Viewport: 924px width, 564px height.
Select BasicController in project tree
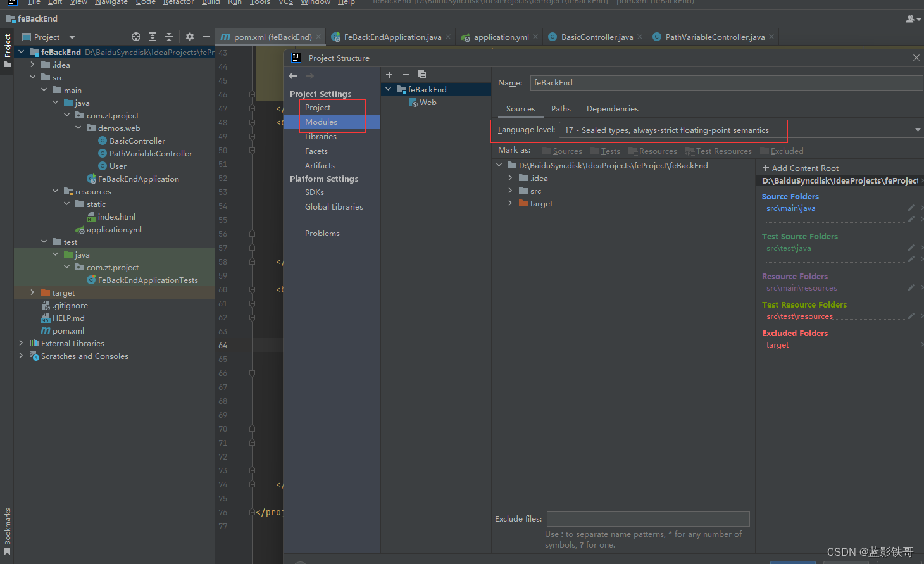click(137, 141)
